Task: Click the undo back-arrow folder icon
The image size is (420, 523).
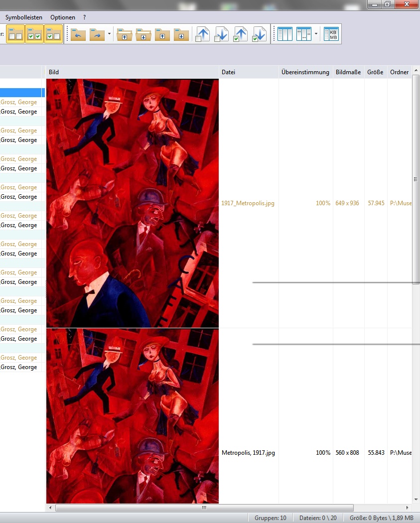Action: pyautogui.click(x=78, y=34)
